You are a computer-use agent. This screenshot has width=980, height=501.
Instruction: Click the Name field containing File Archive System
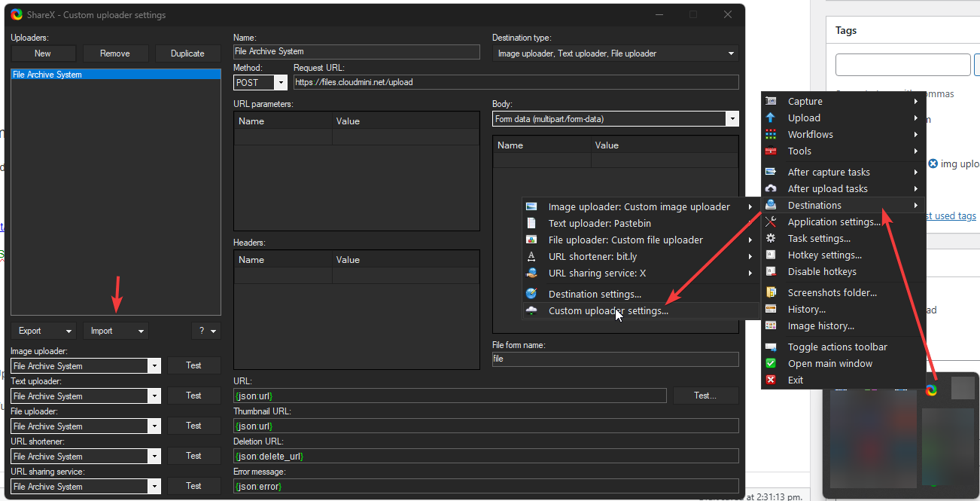[357, 52]
